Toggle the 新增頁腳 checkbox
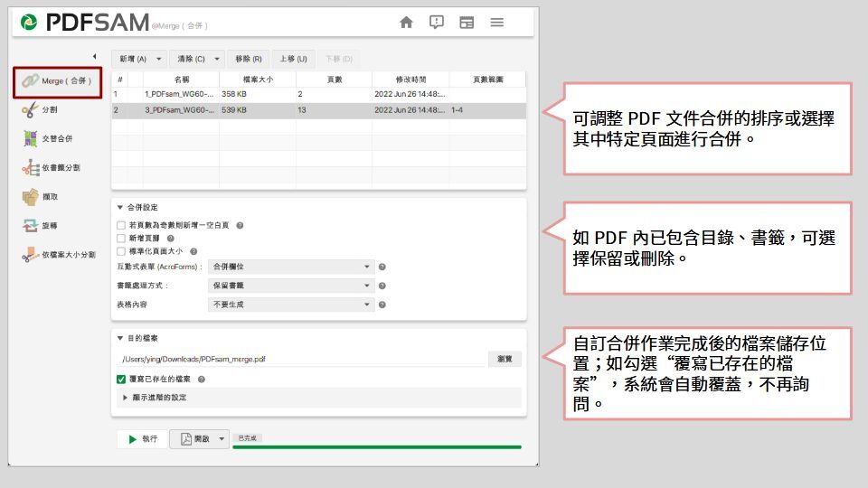The height and width of the screenshot is (488, 868). pyautogui.click(x=121, y=238)
